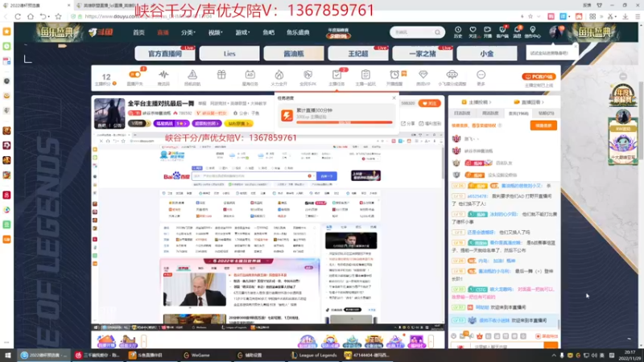Open the 鱼乐盛典 nav item
644x362 pixels.
(x=298, y=32)
